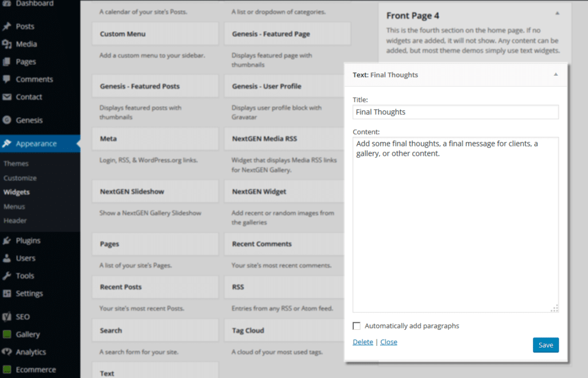Select Widgets submenu item
588x378 pixels.
coord(17,192)
